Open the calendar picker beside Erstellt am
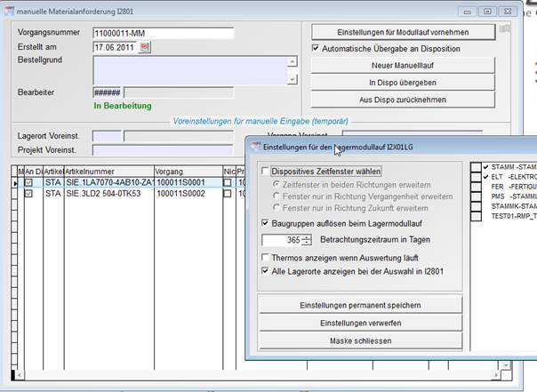The image size is (537, 392). [146, 48]
